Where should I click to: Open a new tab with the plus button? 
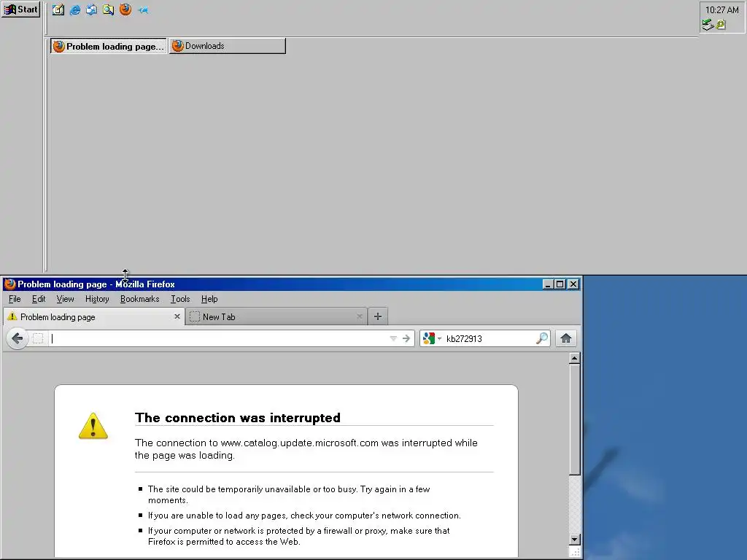378,316
